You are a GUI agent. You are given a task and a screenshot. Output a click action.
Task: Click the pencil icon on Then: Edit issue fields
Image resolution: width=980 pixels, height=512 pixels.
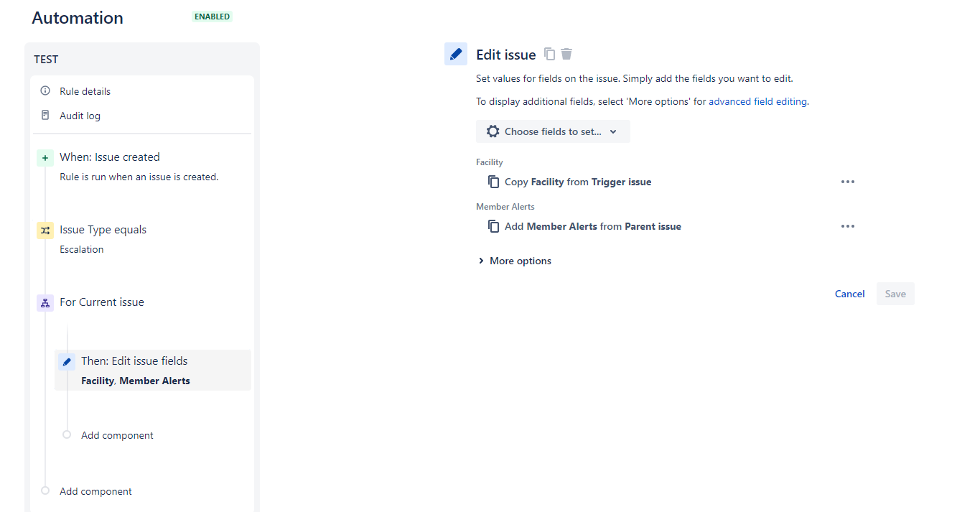(67, 362)
